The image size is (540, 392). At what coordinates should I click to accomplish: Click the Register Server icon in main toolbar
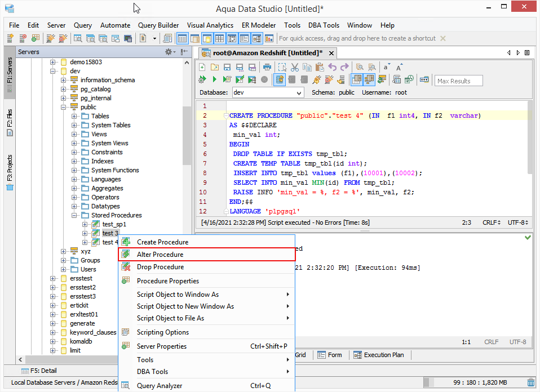[x=10, y=38]
